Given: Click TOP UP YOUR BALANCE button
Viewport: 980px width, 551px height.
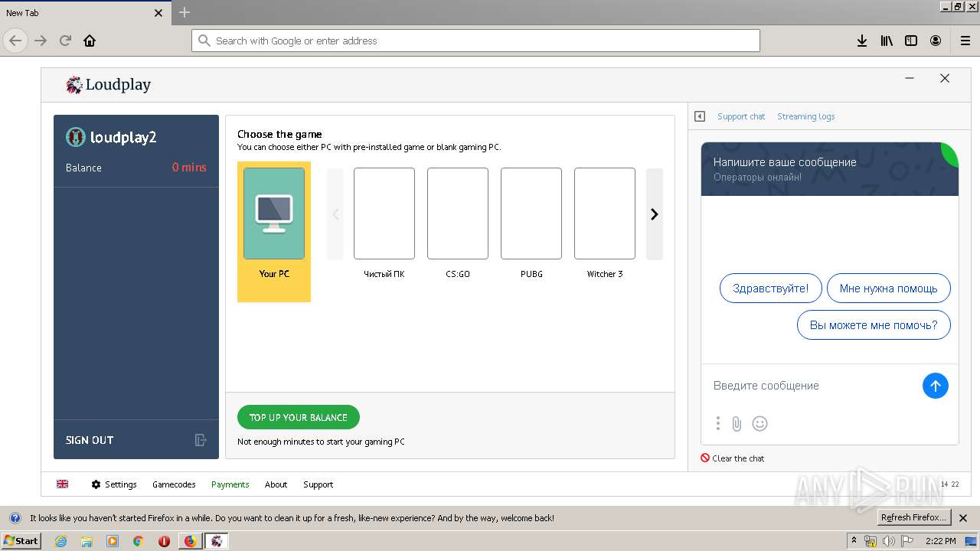Looking at the screenshot, I should pos(299,417).
